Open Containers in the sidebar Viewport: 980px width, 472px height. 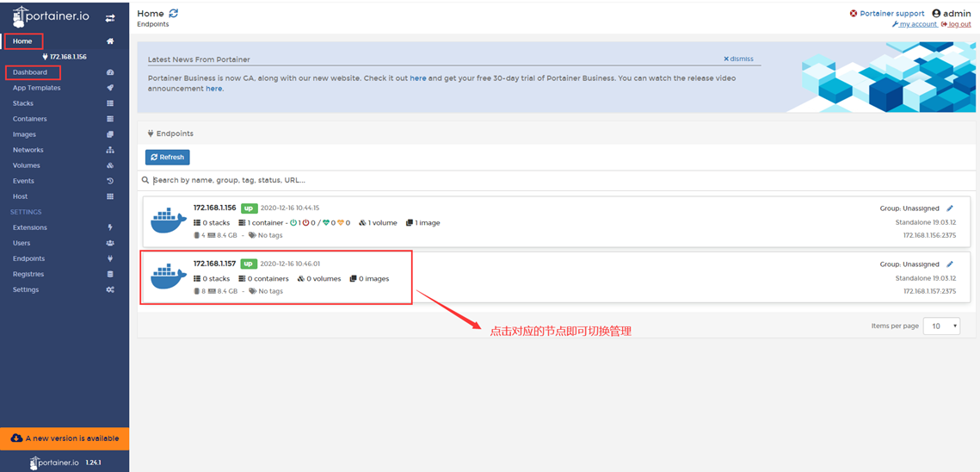tap(29, 119)
